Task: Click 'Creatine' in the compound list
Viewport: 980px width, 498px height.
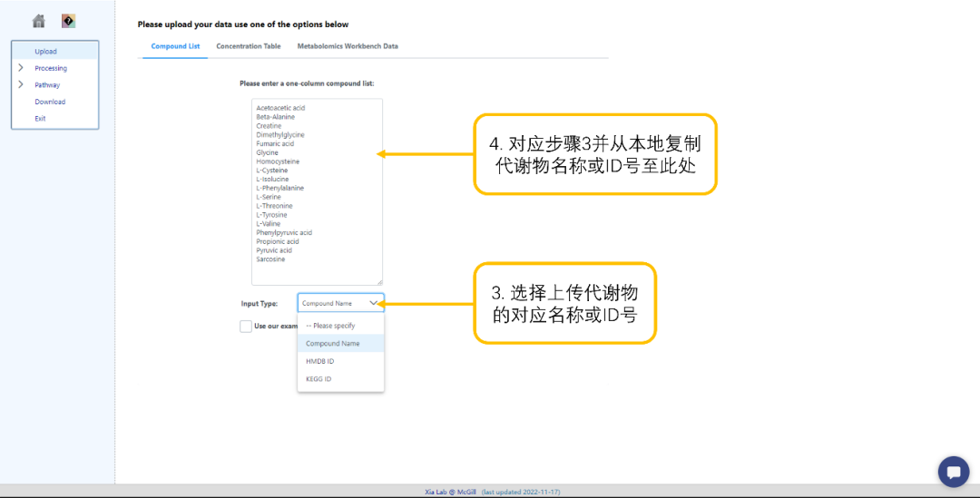Action: click(x=269, y=125)
